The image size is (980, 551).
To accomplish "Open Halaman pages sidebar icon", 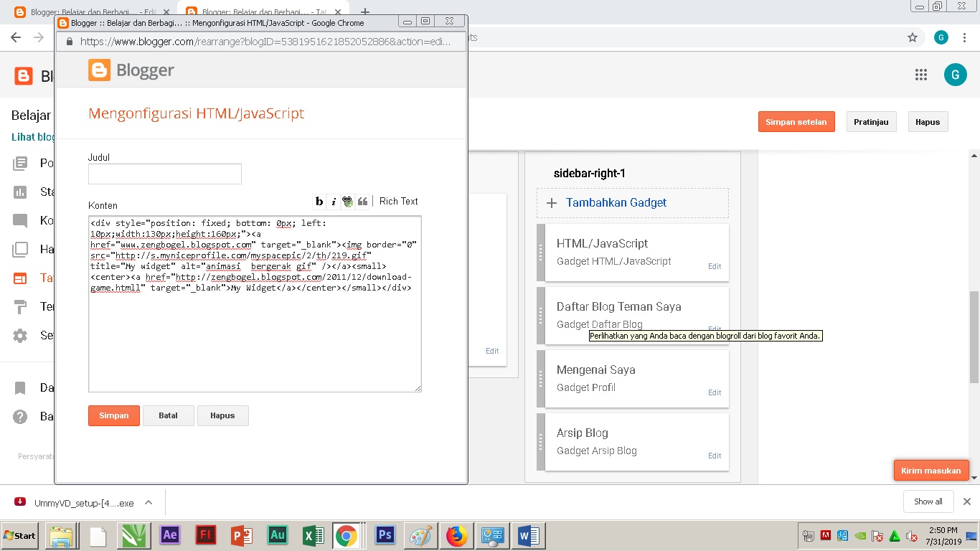I will (x=20, y=250).
